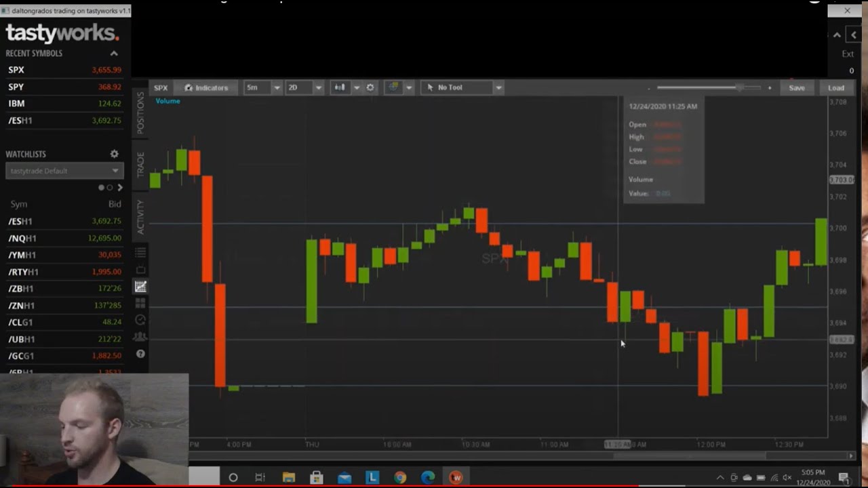The image size is (868, 488).
Task: Select /CLG1 in the watchlist
Action: 65,322
